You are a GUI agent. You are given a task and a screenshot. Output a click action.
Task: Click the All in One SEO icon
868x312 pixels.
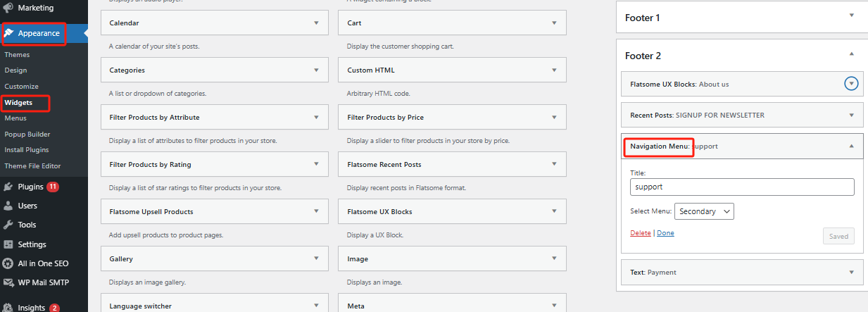tap(8, 263)
